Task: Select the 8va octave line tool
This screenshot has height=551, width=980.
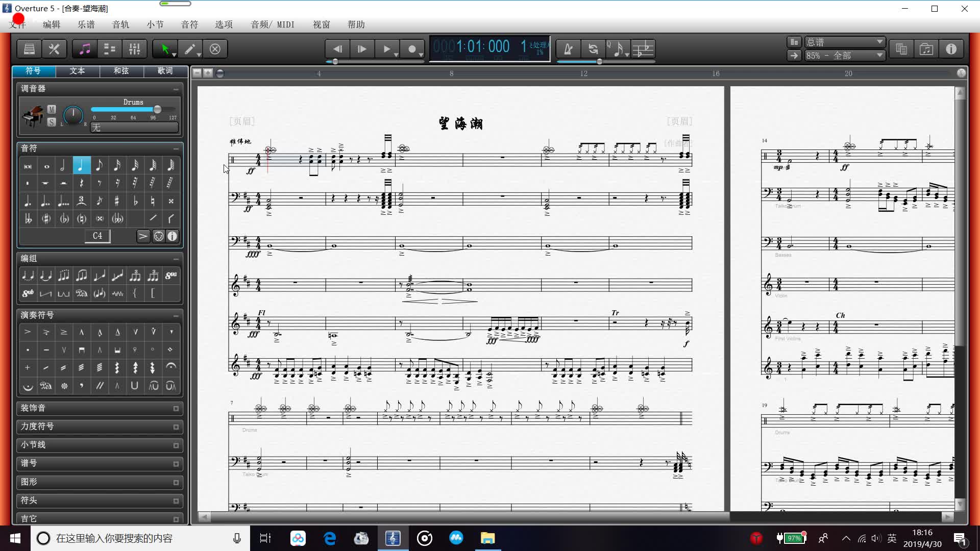Action: 171,276
